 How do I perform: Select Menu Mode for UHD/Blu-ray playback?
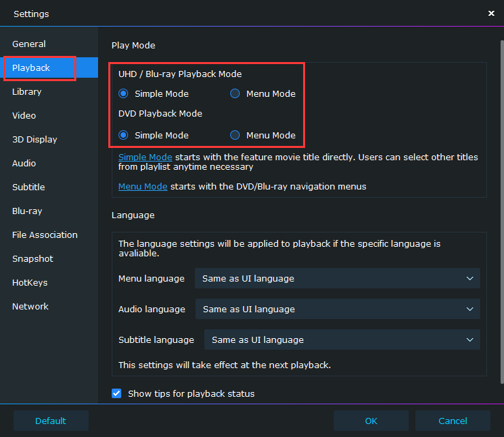point(235,93)
